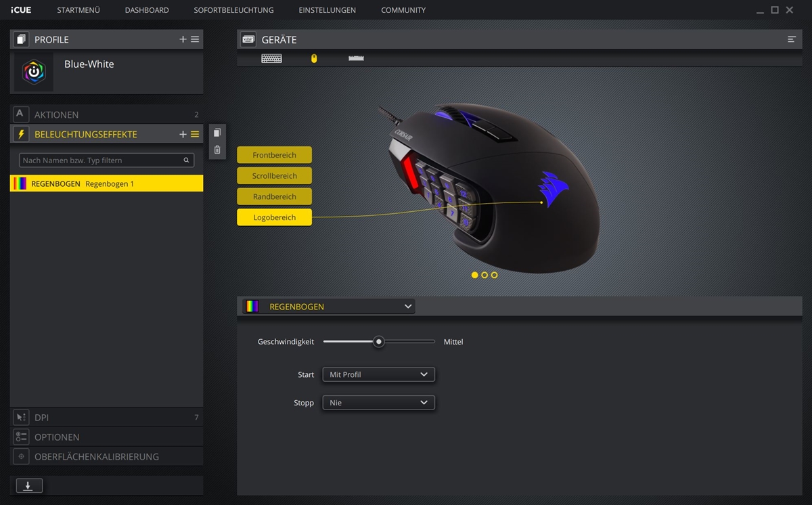Open the Beleuchtungseffekte hamburger menu
This screenshot has height=505, width=812.
point(195,134)
